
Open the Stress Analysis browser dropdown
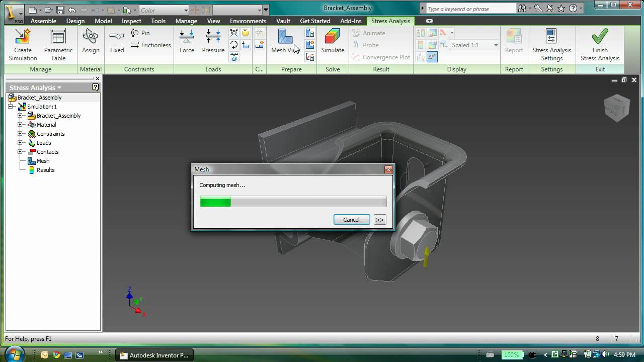(x=35, y=87)
